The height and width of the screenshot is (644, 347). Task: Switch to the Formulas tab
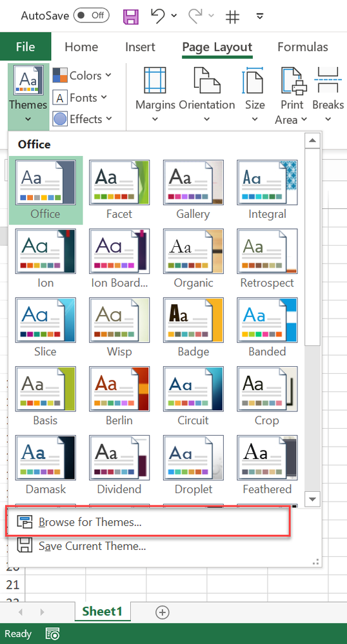(302, 47)
